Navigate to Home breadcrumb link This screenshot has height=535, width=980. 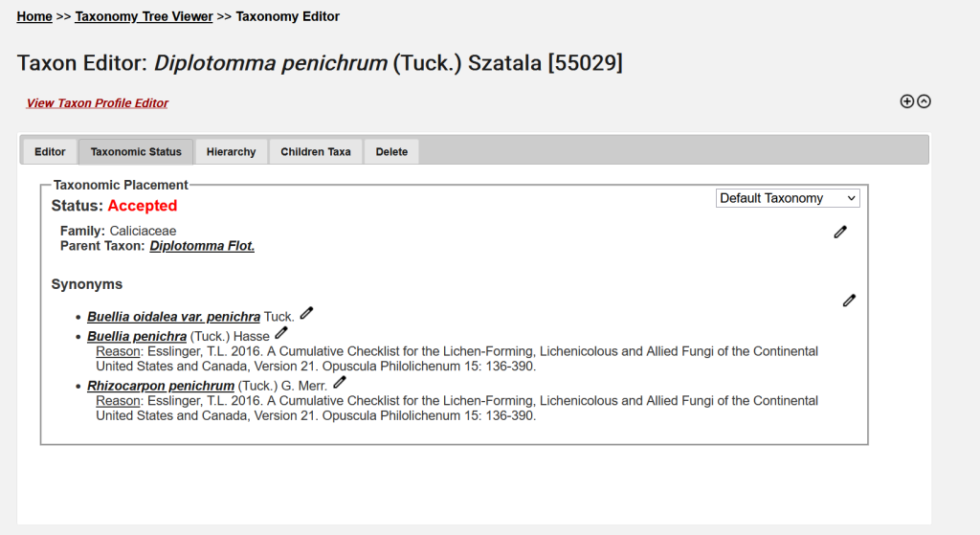coord(34,16)
